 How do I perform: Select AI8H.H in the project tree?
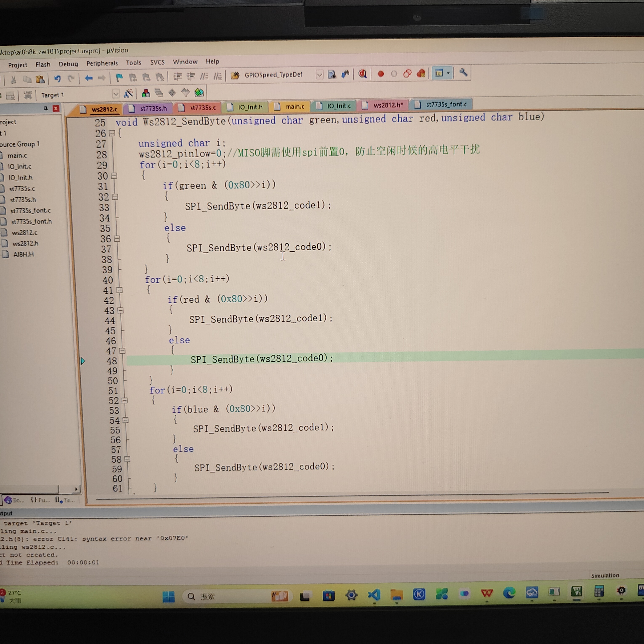[x=23, y=254]
